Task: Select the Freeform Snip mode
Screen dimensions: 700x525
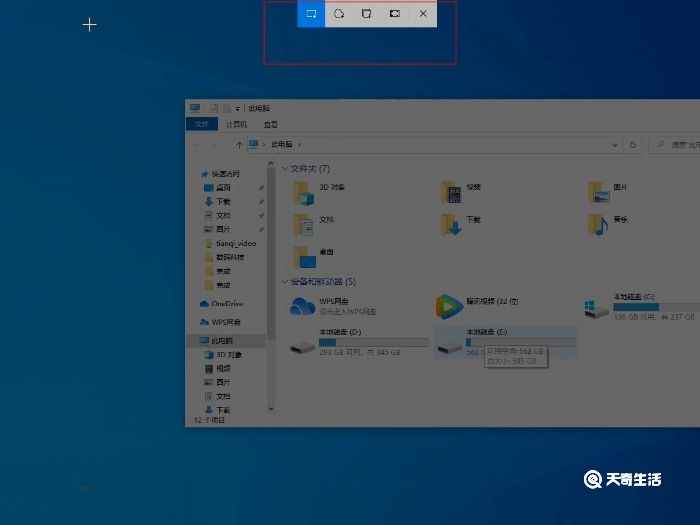Action: 339,14
